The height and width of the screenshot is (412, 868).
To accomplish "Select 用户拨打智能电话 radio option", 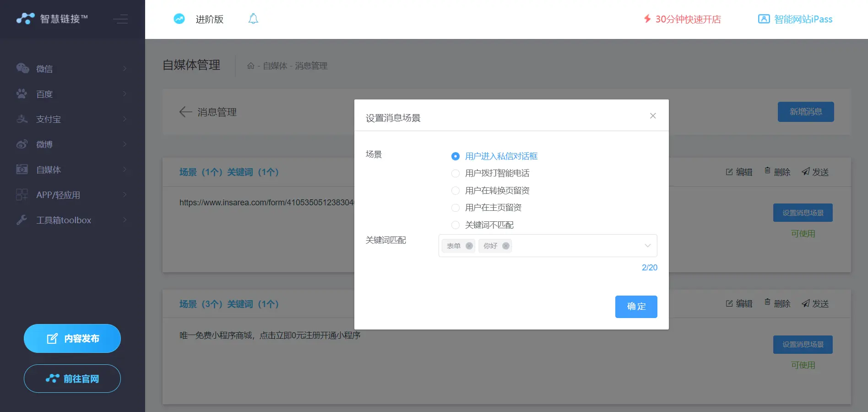I will click(x=456, y=173).
